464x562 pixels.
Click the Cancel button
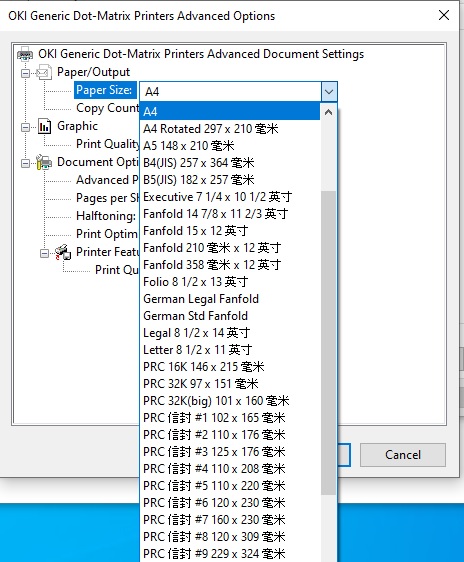(403, 455)
